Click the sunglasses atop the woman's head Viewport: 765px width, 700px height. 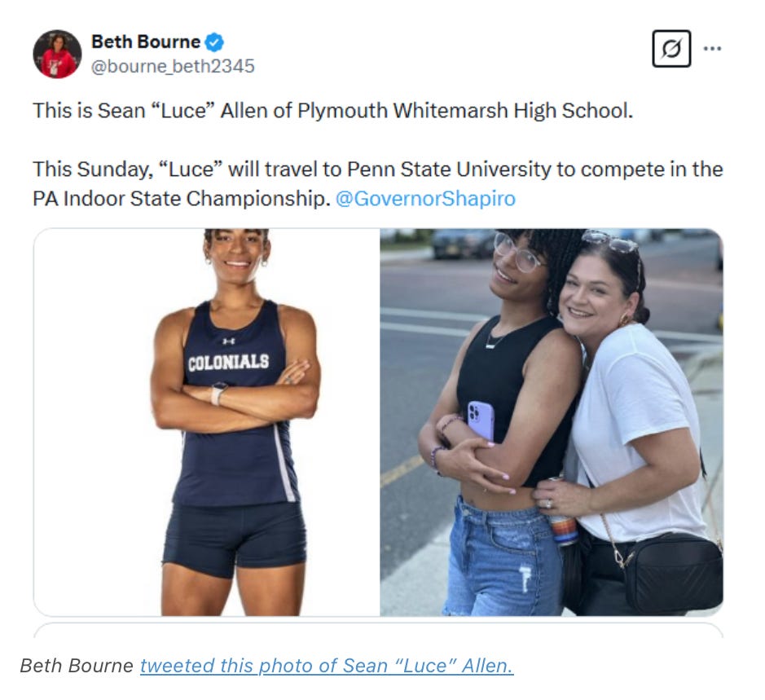pyautogui.click(x=612, y=241)
